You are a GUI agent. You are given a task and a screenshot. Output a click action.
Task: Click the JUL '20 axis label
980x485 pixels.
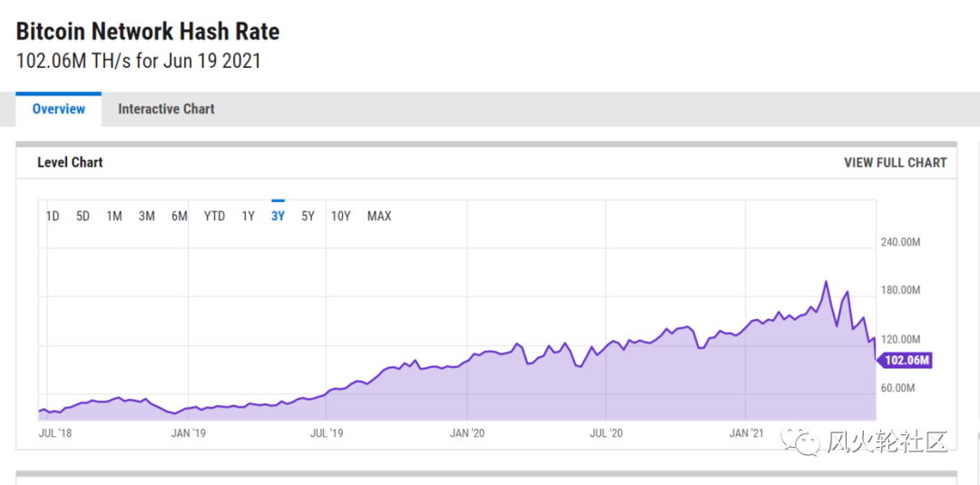click(x=606, y=432)
